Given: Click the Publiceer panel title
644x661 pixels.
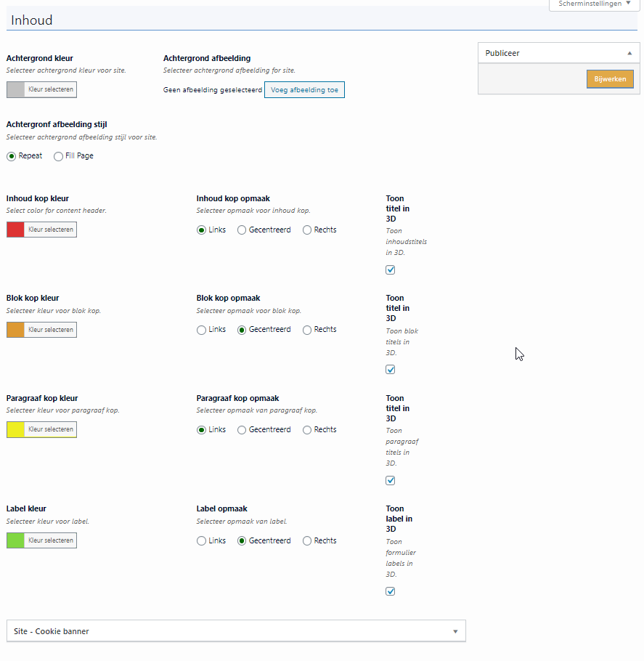Looking at the screenshot, I should pos(502,53).
